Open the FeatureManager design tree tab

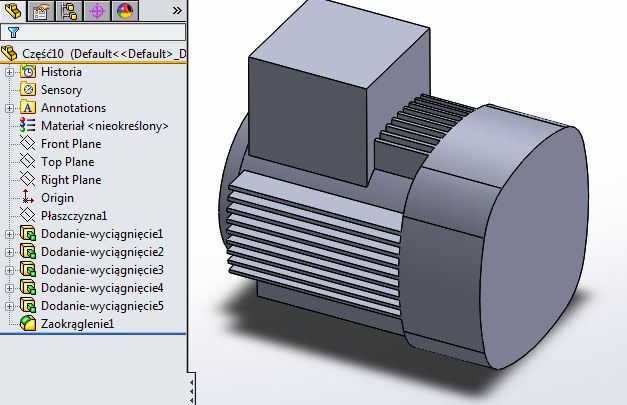pos(13,11)
